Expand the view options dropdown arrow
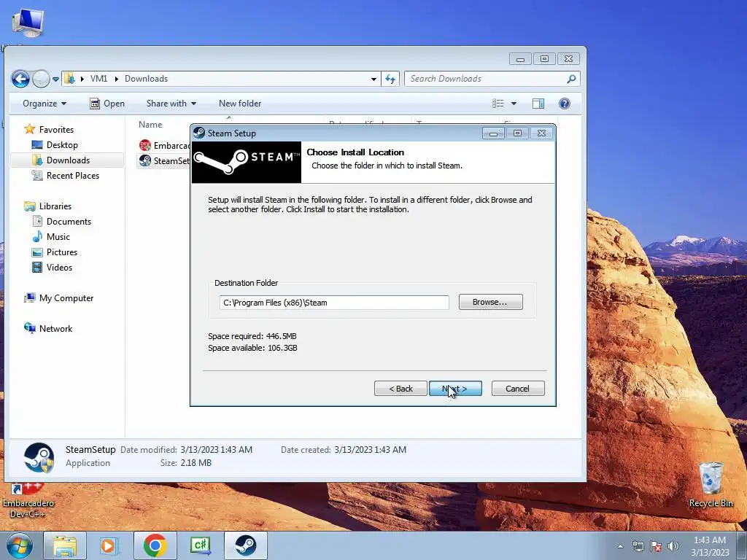Image resolution: width=747 pixels, height=560 pixels. [x=514, y=104]
